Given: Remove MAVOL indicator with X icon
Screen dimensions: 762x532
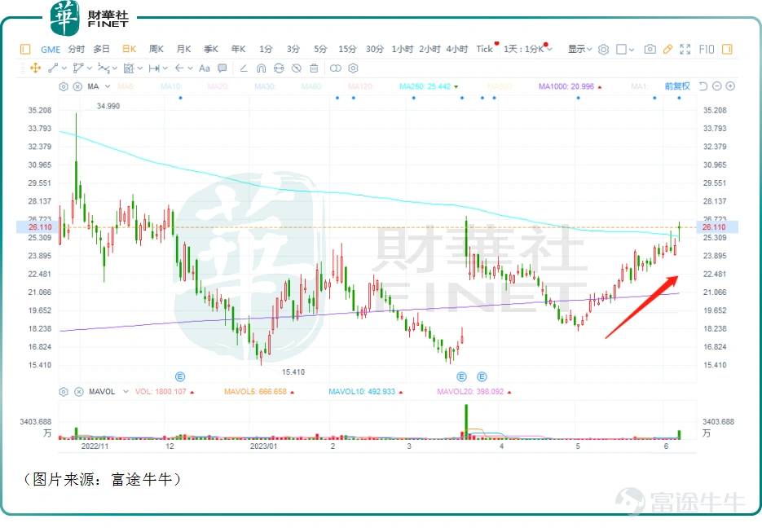Looking at the screenshot, I should 79,392.
